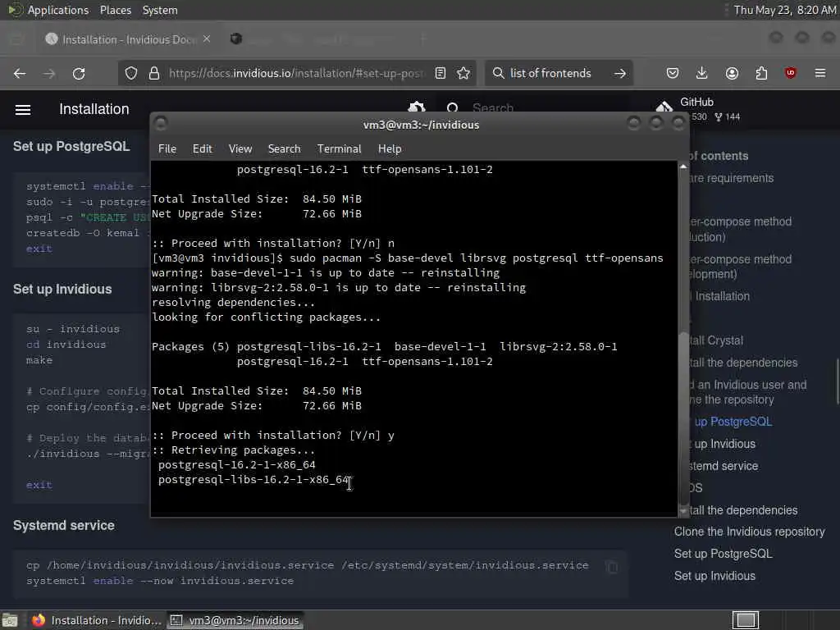Image resolution: width=840 pixels, height=630 pixels.
Task: Select the Installation - Invidious tab
Action: coord(129,39)
